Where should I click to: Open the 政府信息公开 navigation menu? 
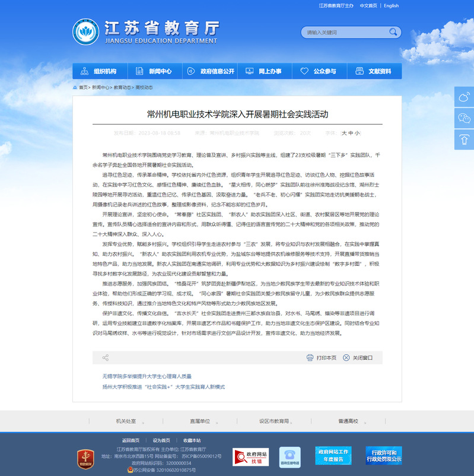(x=211, y=71)
